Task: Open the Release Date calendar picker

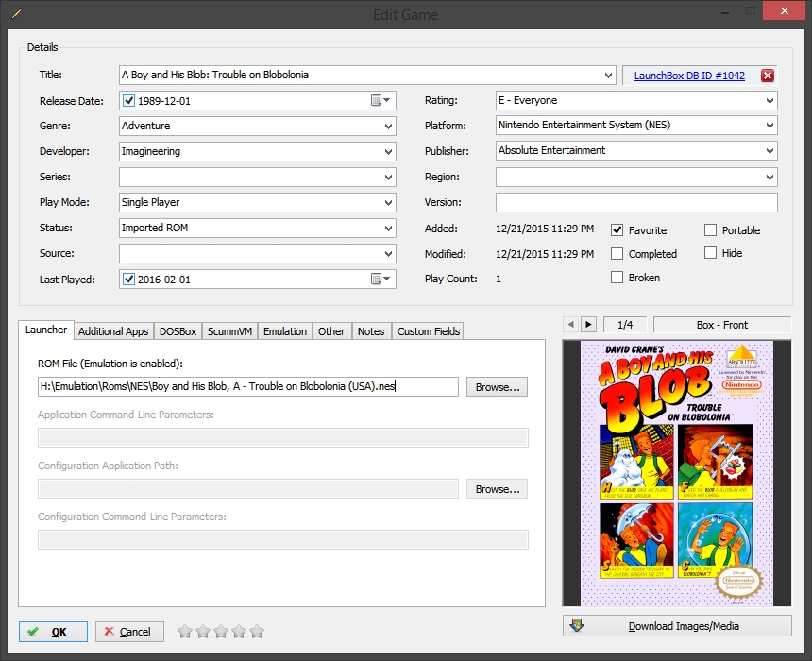Action: click(381, 100)
